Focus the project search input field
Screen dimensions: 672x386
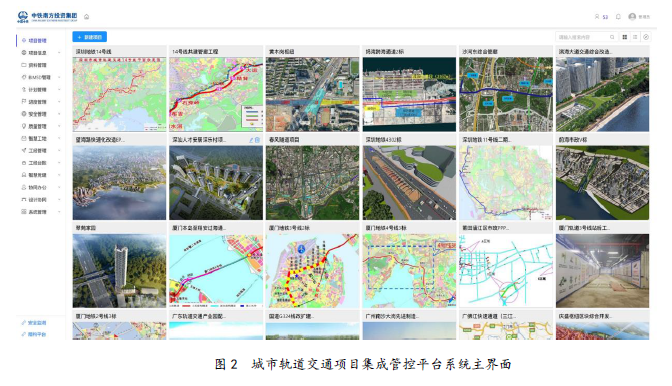tap(583, 37)
